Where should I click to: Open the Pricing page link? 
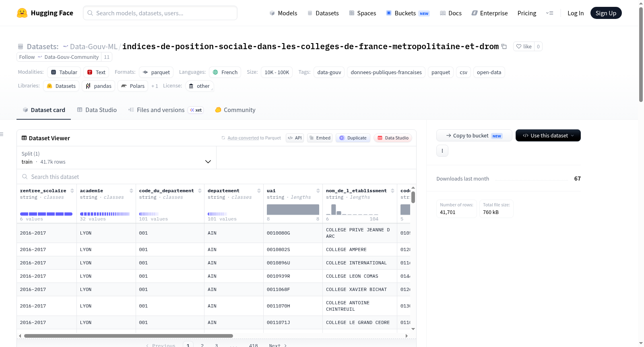click(527, 13)
